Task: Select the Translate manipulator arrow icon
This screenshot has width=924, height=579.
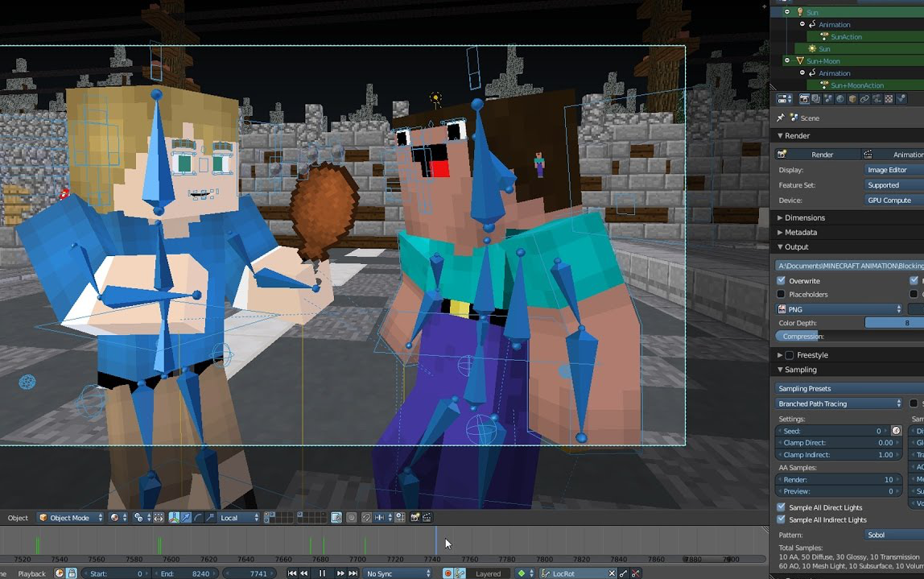Action: (186, 518)
